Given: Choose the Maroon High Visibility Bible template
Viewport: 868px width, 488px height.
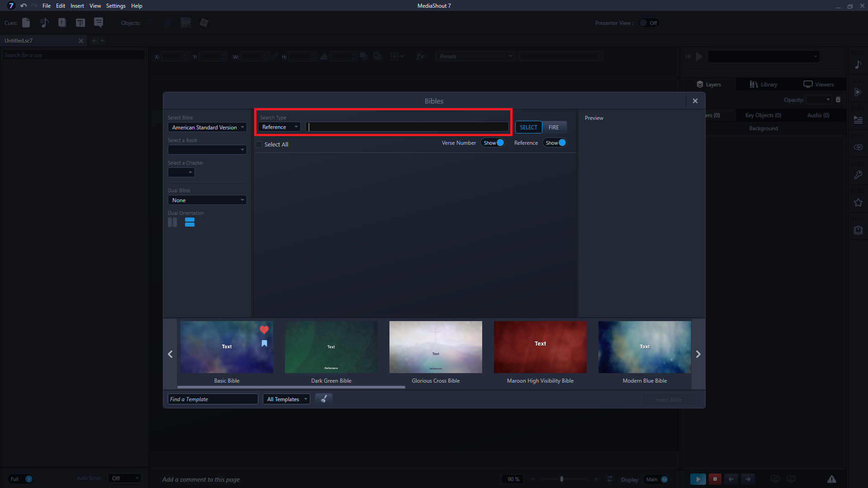Looking at the screenshot, I should 540,347.
